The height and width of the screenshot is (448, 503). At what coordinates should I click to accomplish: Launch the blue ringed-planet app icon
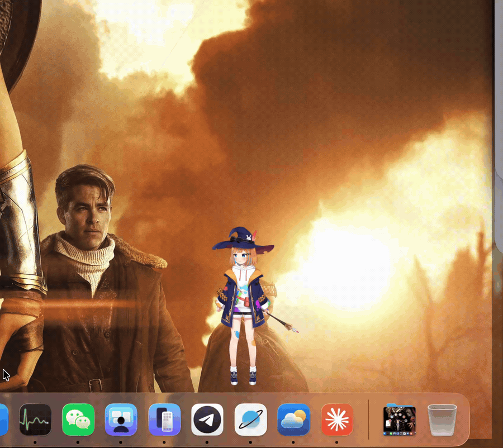[x=250, y=420]
